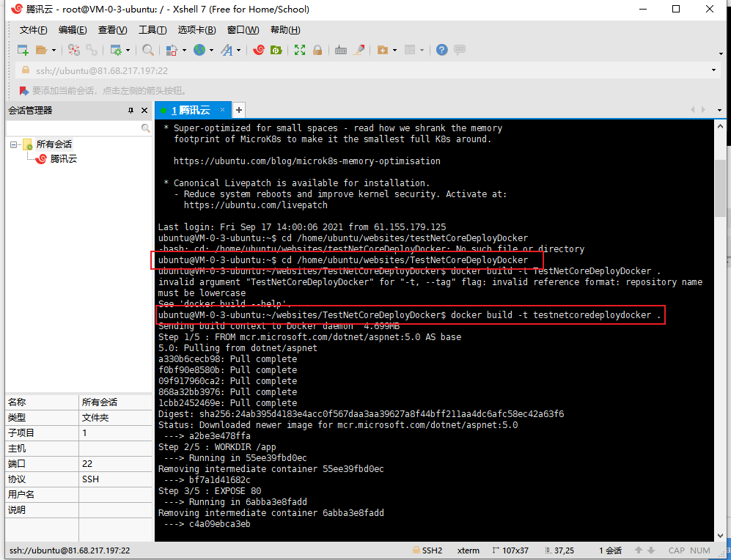Screen dimensions: 731x560
Task: Select the 腾讯云 session in tree
Action: (x=63, y=159)
